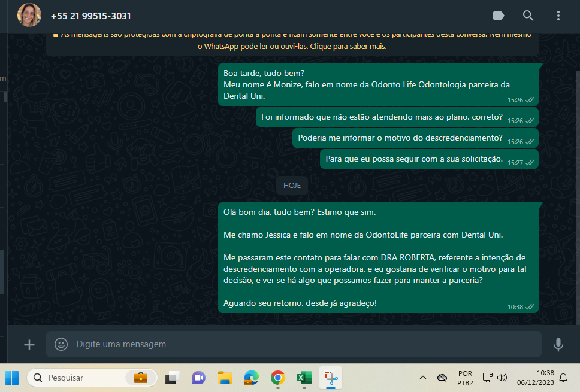Click the cloud sync tray icon
This screenshot has height=392, width=580.
[442, 378]
